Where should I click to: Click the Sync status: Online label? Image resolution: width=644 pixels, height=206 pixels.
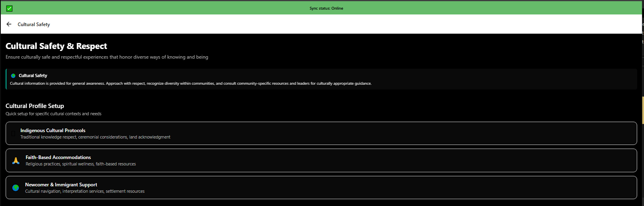(x=326, y=8)
